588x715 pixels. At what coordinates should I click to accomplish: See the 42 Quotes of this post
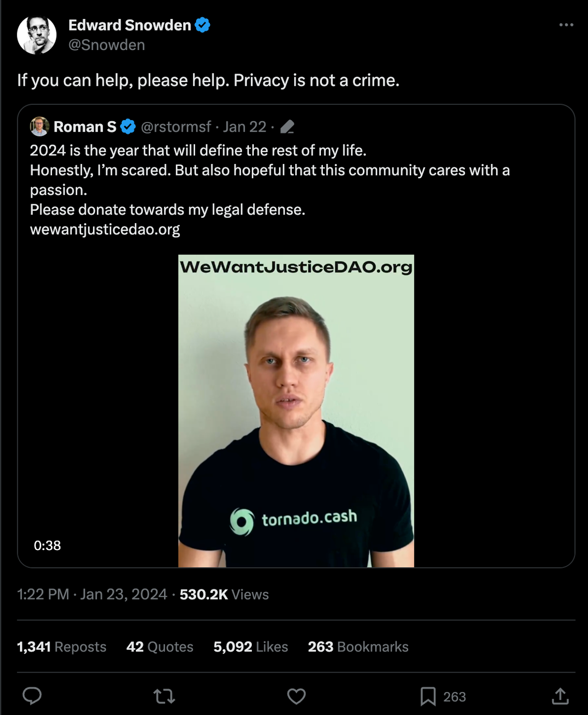pos(159,646)
